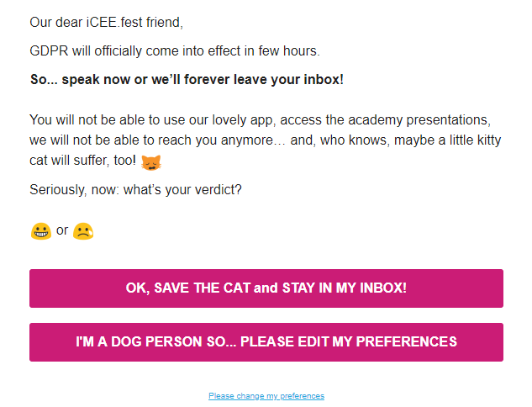Click the crying cat emoji

pyautogui.click(x=151, y=162)
